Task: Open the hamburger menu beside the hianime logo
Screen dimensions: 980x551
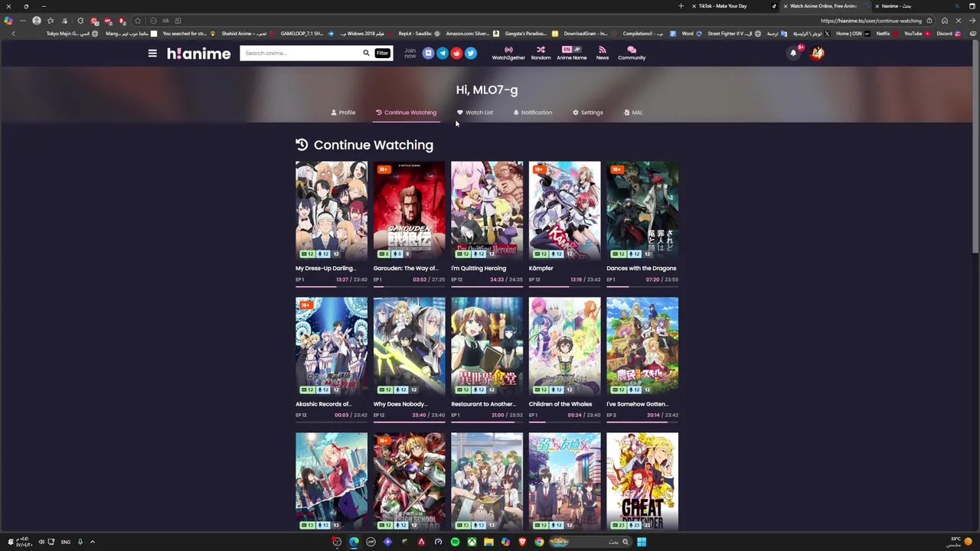Action: pos(152,54)
